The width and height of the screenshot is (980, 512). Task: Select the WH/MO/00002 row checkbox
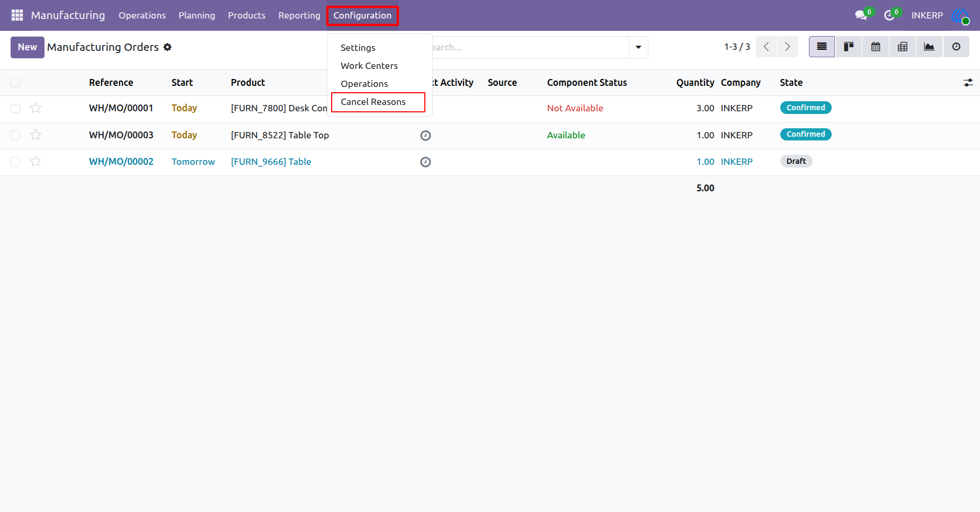15,162
